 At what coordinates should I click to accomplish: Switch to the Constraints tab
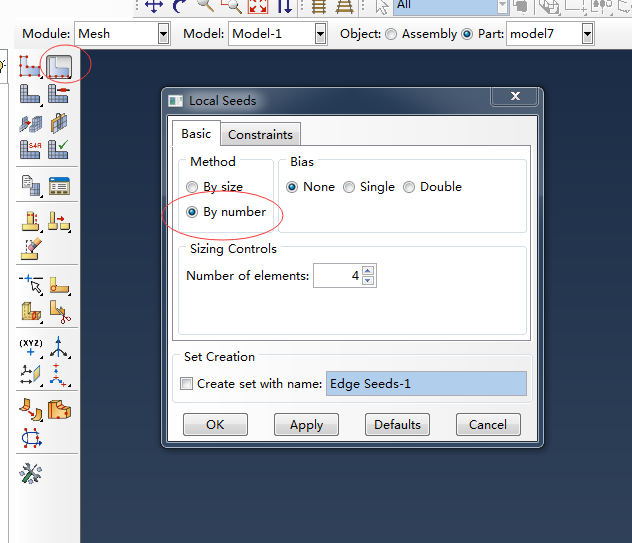(260, 134)
